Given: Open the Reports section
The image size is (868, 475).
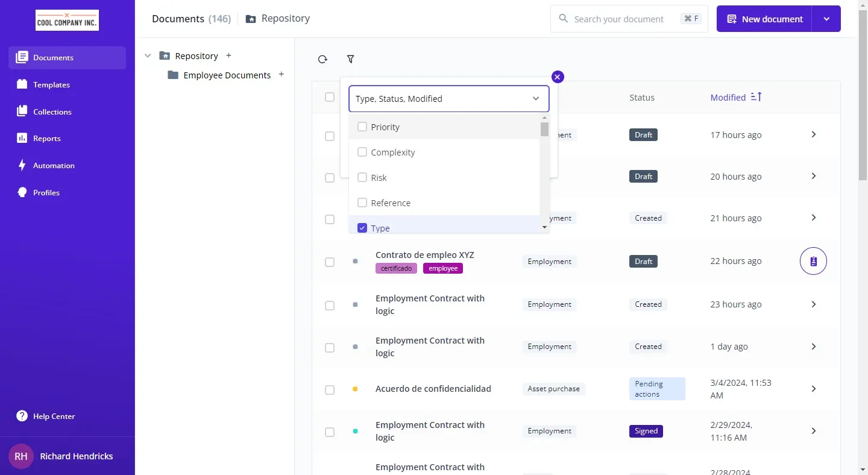Looking at the screenshot, I should coord(47,139).
